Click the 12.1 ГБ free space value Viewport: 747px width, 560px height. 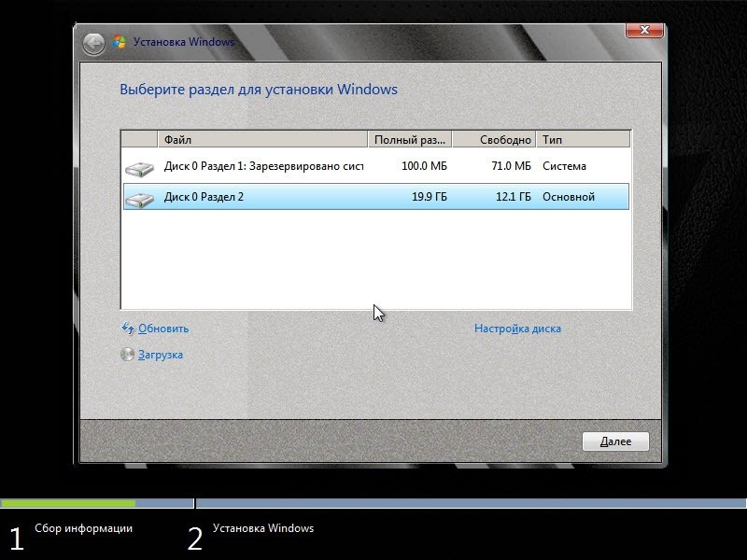point(513,197)
